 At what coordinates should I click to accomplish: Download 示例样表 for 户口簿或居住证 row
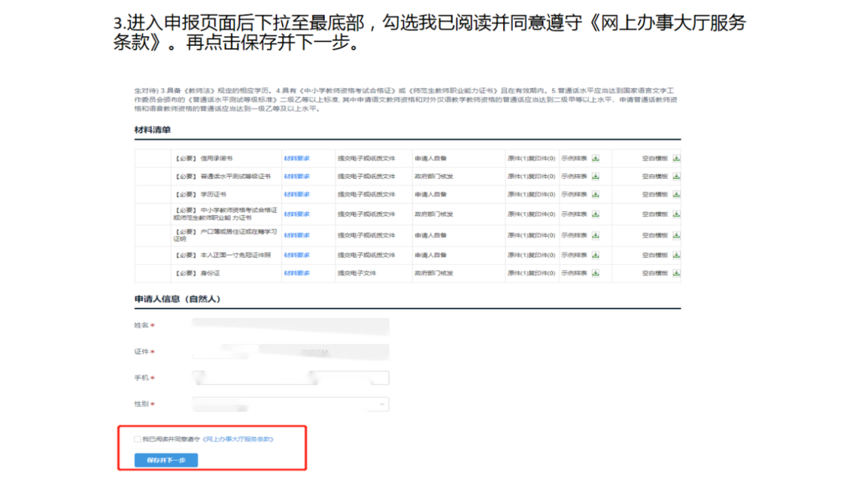596,235
